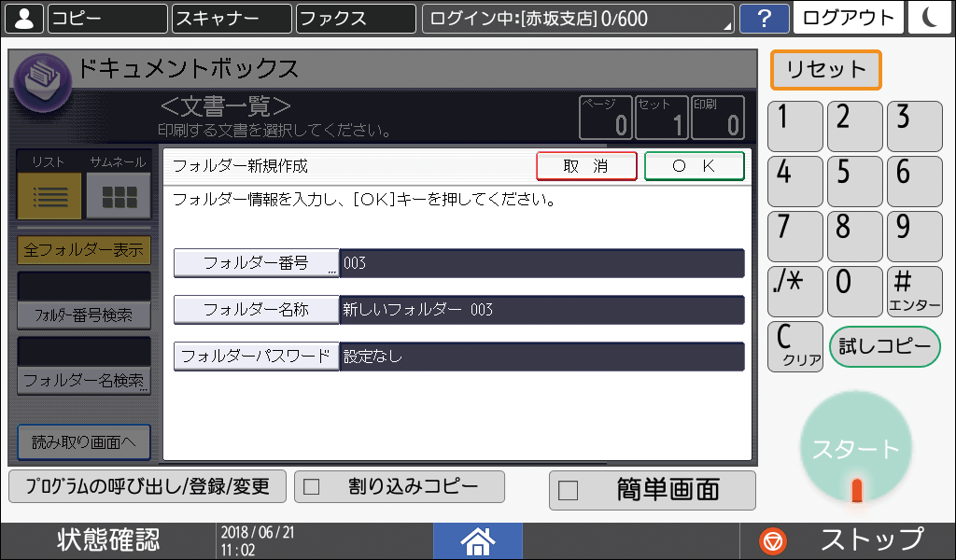
Task: Switch to the Scanner tab
Action: coord(231,17)
